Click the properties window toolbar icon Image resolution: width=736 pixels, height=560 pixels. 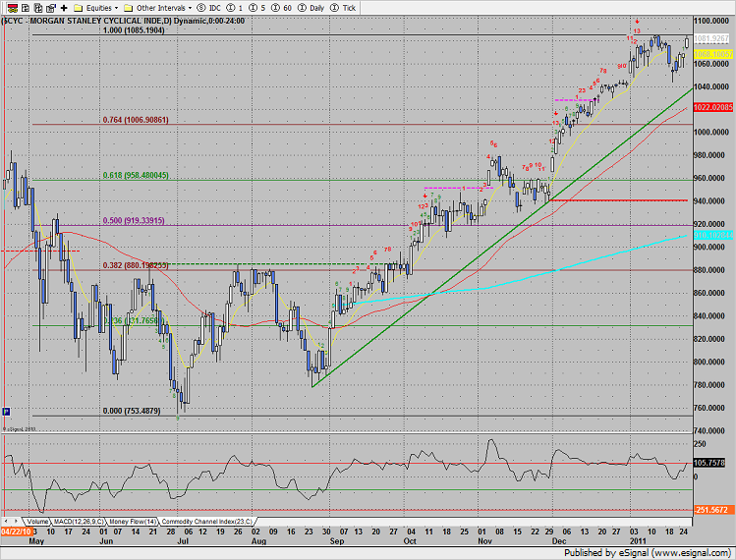[x=51, y=8]
